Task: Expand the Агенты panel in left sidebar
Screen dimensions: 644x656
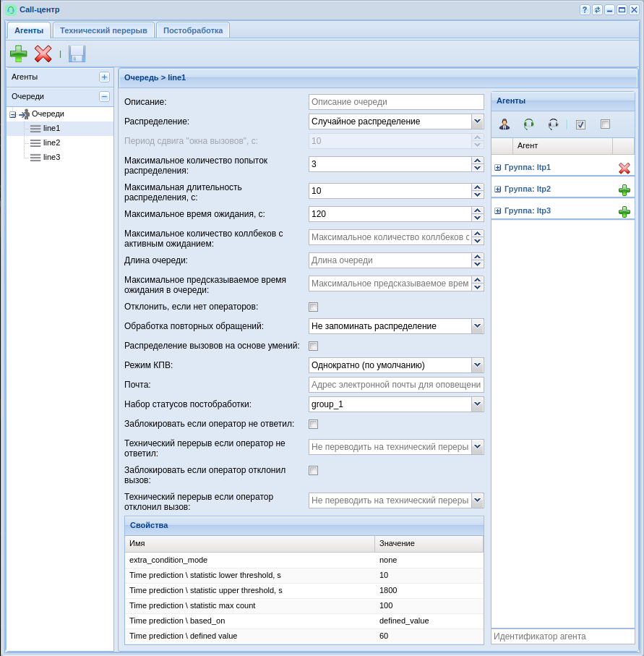Action: (104, 77)
